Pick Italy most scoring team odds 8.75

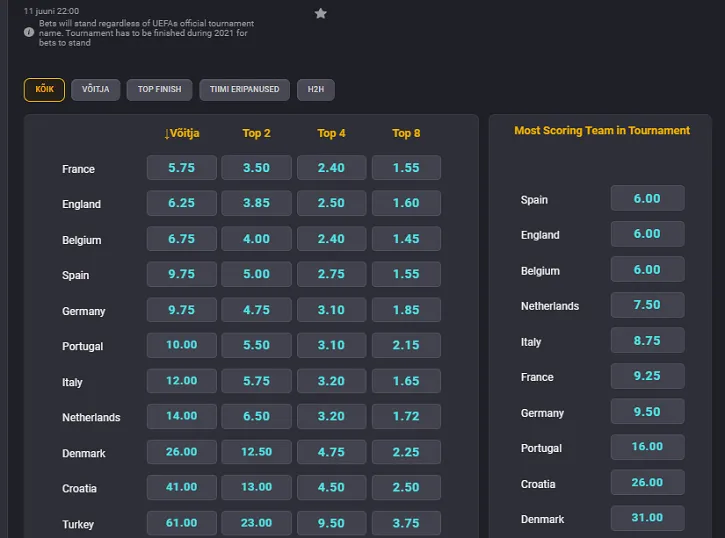click(x=647, y=341)
